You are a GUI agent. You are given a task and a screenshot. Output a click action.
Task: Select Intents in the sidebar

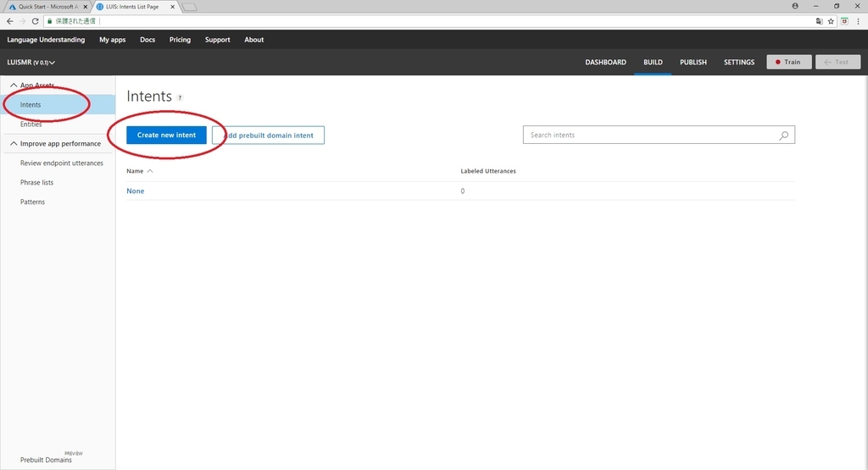[58, 104]
